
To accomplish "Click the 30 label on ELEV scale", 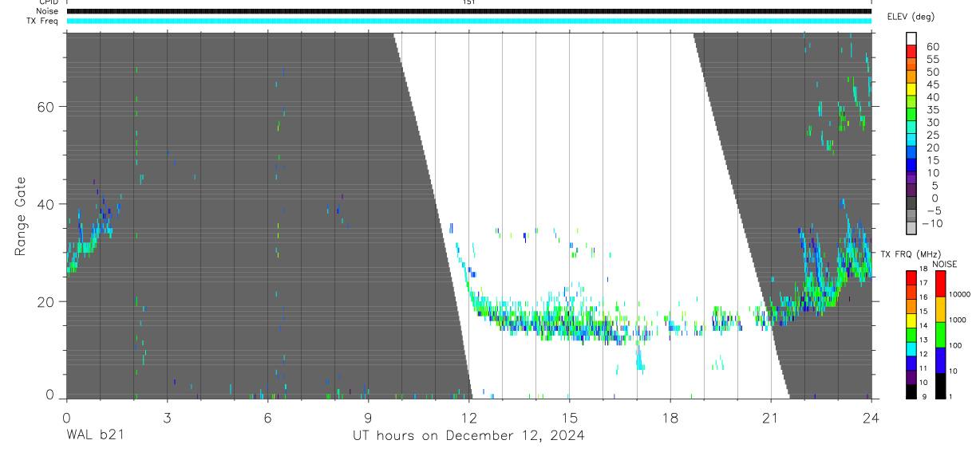I will pyautogui.click(x=931, y=123).
